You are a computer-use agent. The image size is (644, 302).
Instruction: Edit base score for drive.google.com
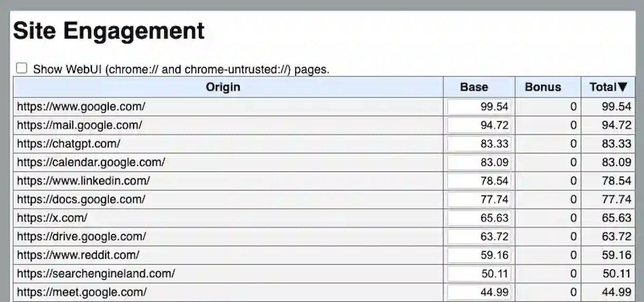[479, 236]
